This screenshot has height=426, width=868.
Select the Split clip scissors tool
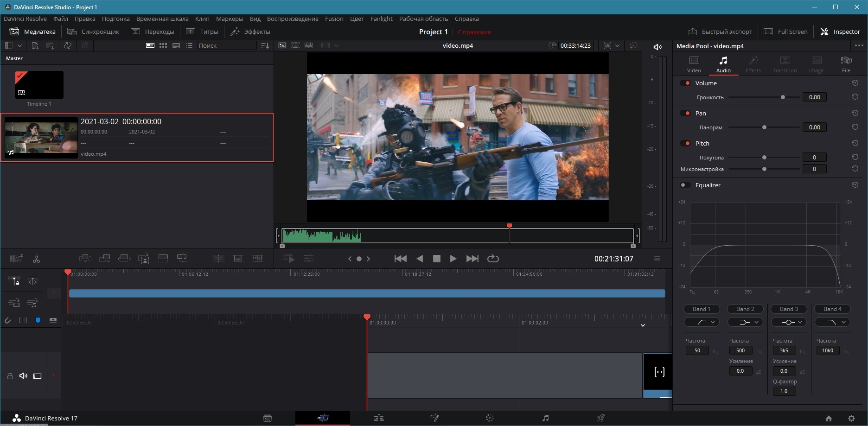pyautogui.click(x=36, y=259)
